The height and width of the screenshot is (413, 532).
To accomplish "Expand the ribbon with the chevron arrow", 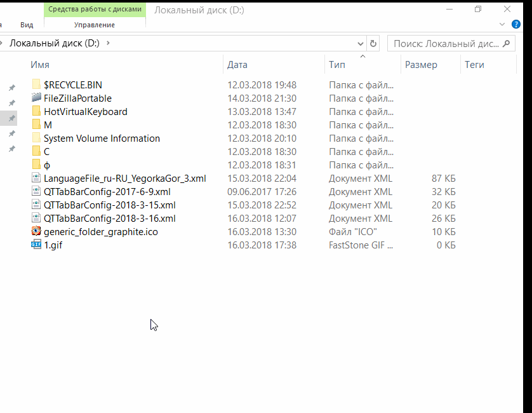I will click(502, 25).
